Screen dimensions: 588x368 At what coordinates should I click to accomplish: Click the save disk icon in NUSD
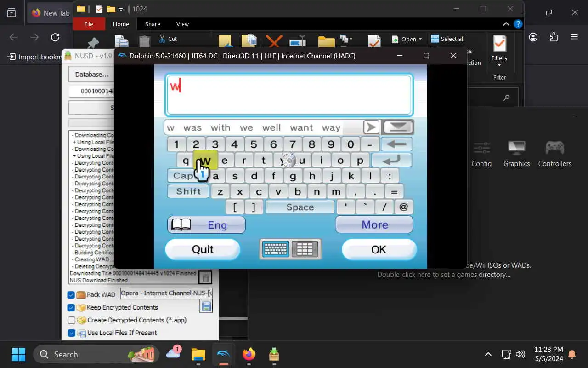click(206, 307)
